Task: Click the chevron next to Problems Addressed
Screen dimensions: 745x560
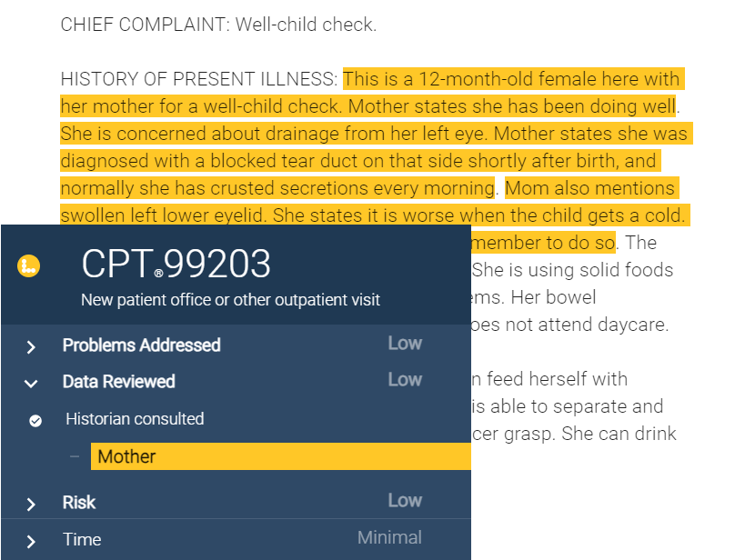Action: point(30,345)
